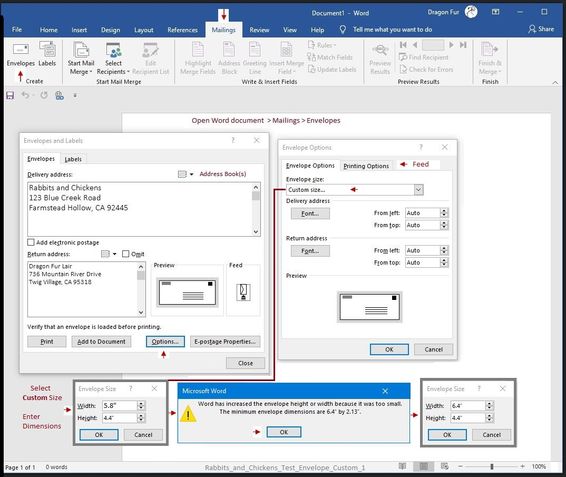Image resolution: width=566 pixels, height=477 pixels.
Task: Click Preview Results icon
Action: (380, 58)
